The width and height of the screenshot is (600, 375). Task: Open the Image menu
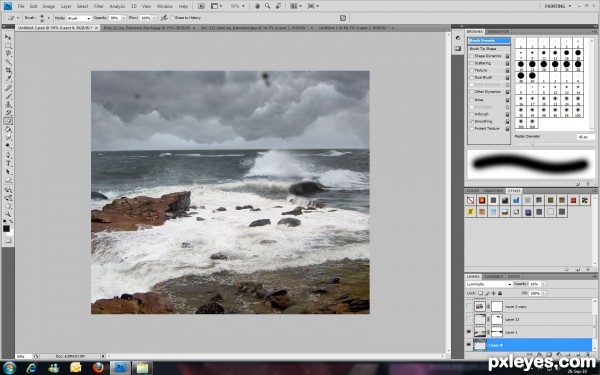tap(49, 7)
